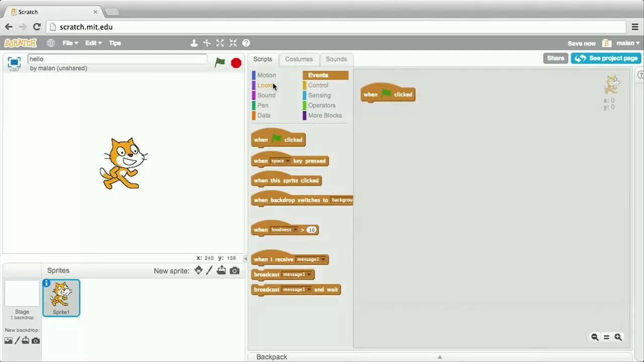
Task: Select the Duplicate stamp tool
Action: (x=194, y=43)
